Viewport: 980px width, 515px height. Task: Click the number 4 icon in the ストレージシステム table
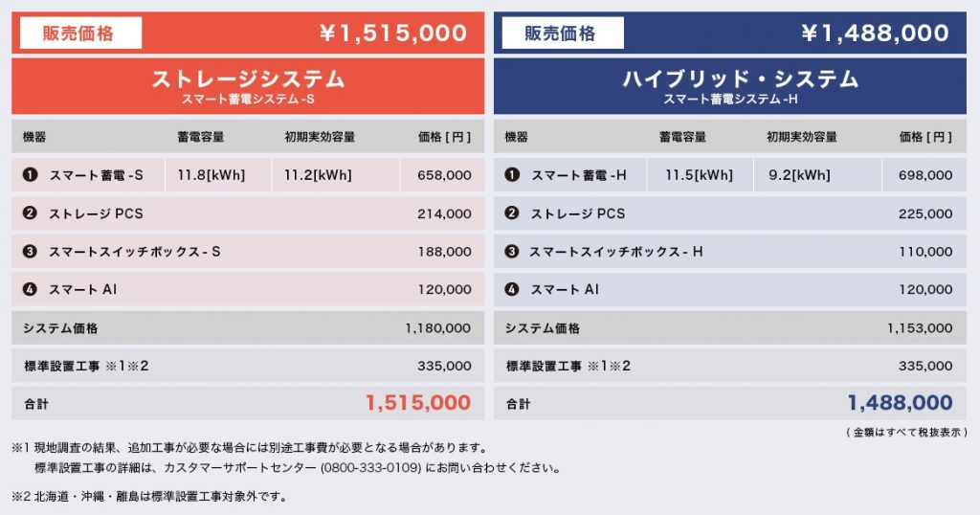(30, 289)
